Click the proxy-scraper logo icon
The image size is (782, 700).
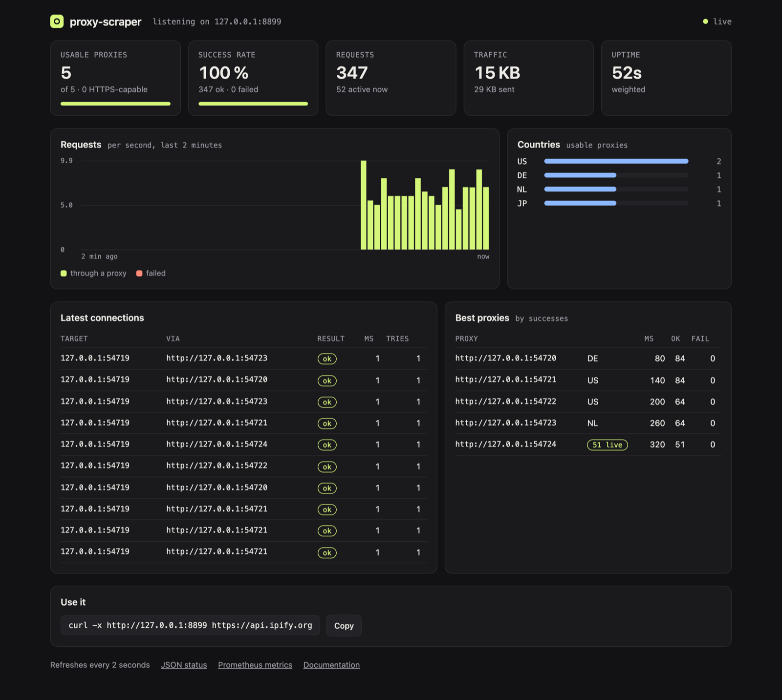tap(57, 21)
